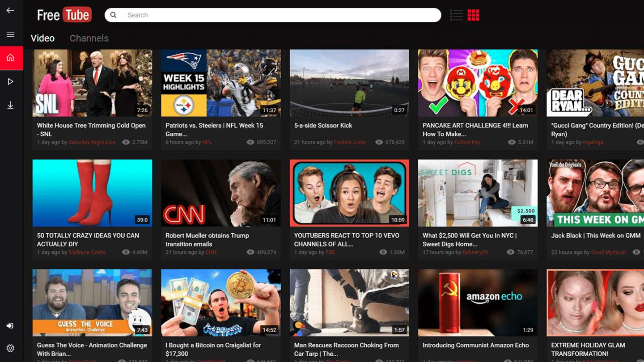Click views eye icon beside 5.31M
Screen dimensions: 644x362
(x=512, y=142)
